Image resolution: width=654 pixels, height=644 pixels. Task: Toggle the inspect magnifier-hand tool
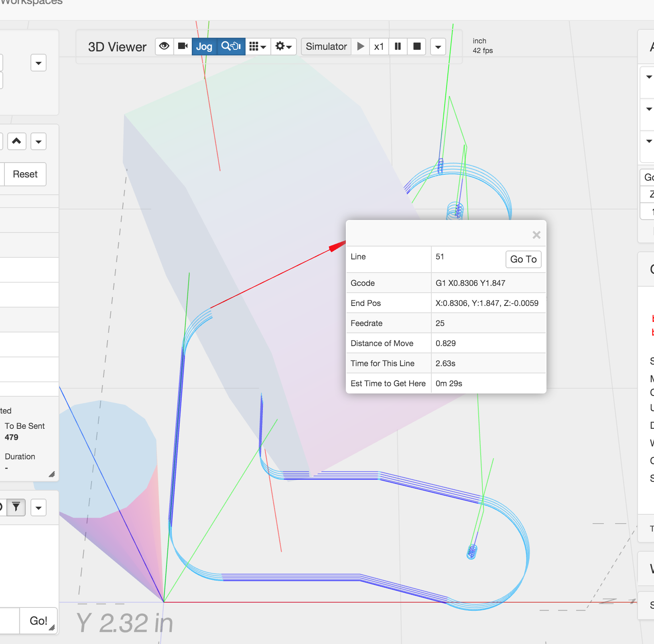[231, 47]
